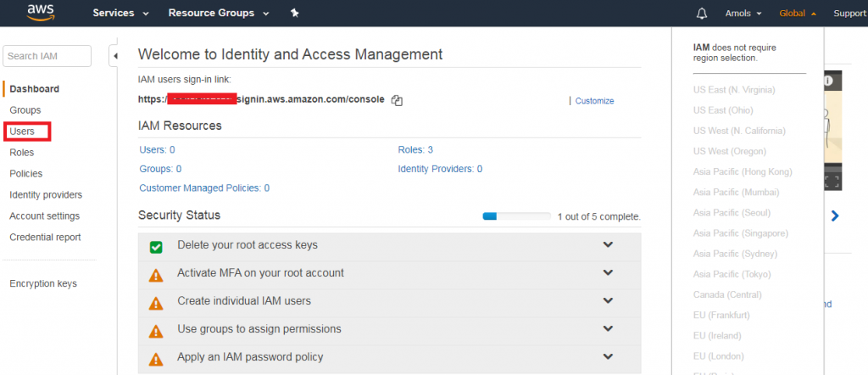Click the fullscreen icon on the video
Image resolution: width=868 pixels, height=375 pixels.
[832, 182]
